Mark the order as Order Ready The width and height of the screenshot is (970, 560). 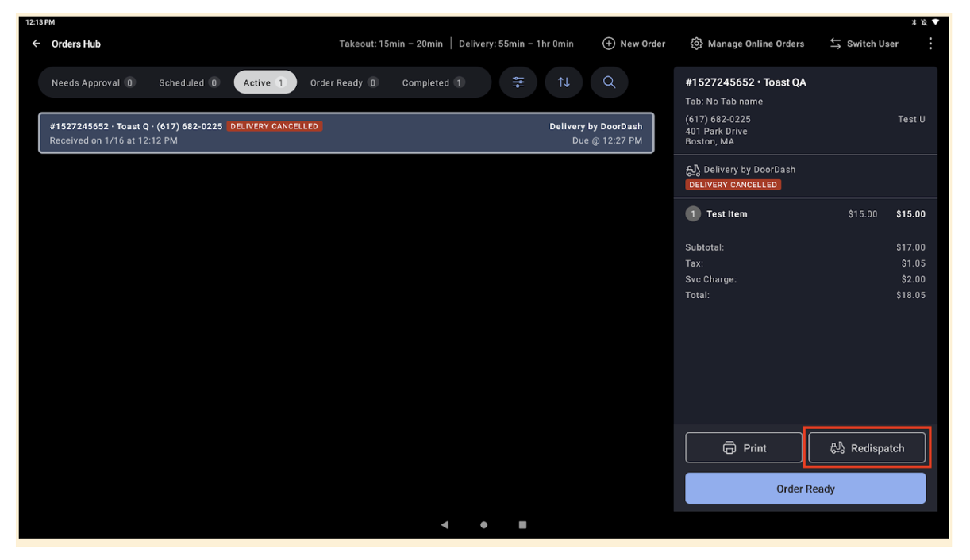[x=805, y=489]
